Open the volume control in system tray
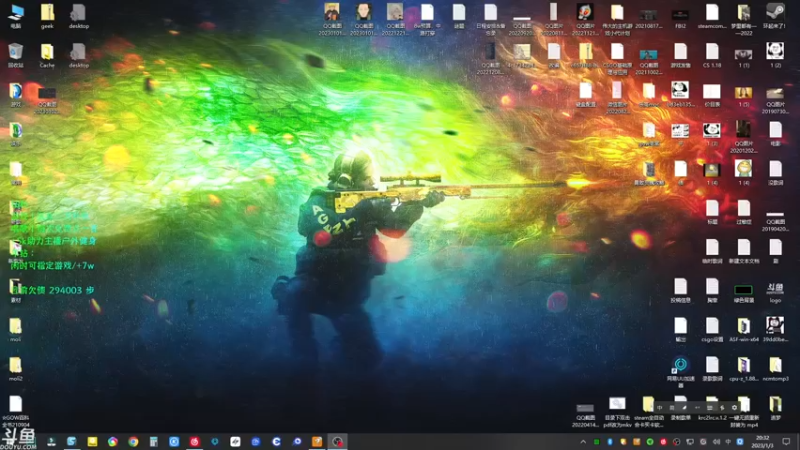 (716, 442)
